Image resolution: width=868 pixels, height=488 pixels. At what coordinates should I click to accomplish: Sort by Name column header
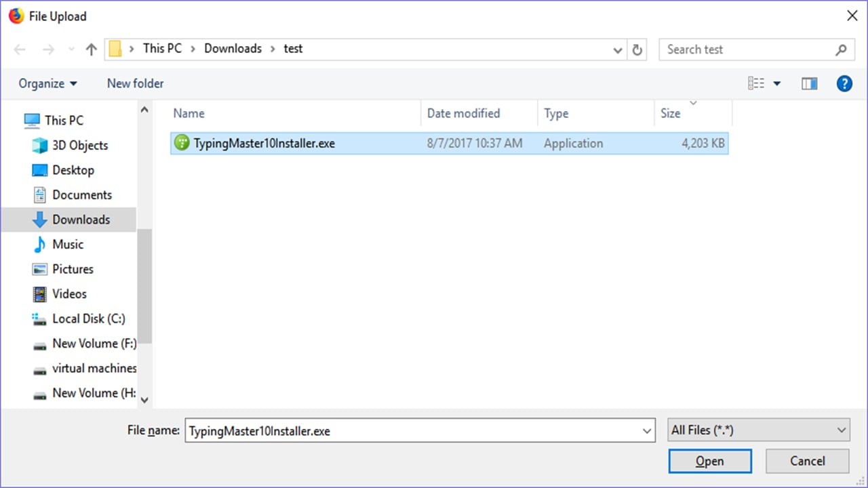295,113
